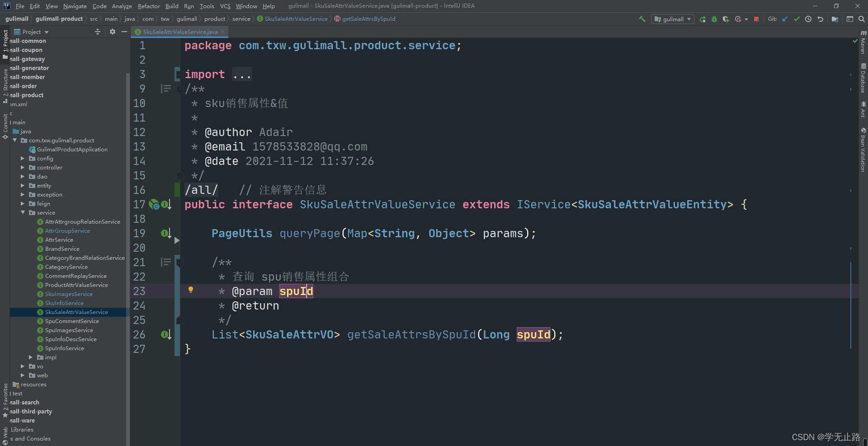The width and height of the screenshot is (868, 446).
Task: Expand the controller package folder
Action: (x=23, y=168)
